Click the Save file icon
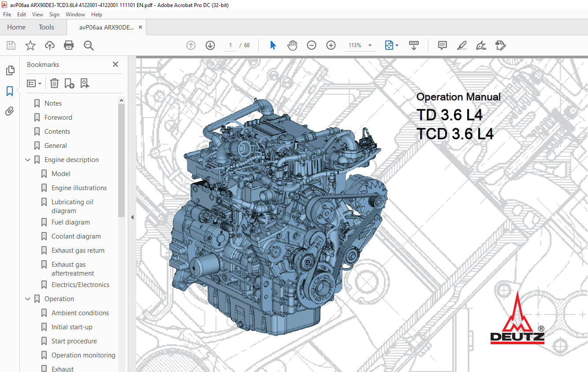The image size is (588, 372). pos(11,45)
